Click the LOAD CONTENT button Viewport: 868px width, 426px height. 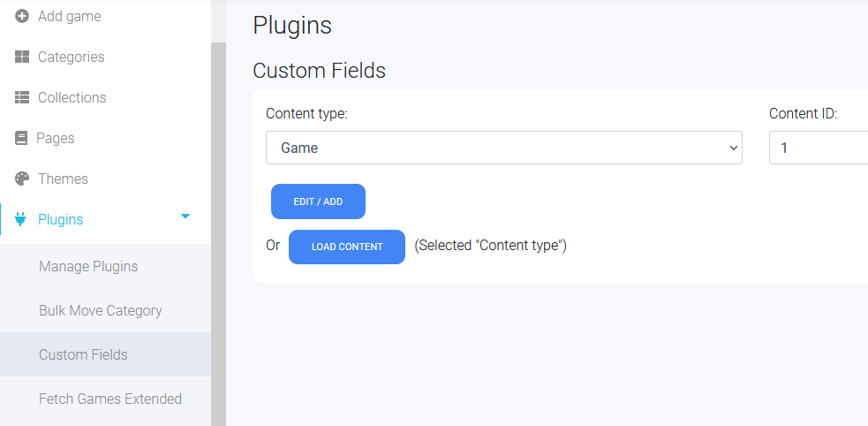pyautogui.click(x=347, y=247)
